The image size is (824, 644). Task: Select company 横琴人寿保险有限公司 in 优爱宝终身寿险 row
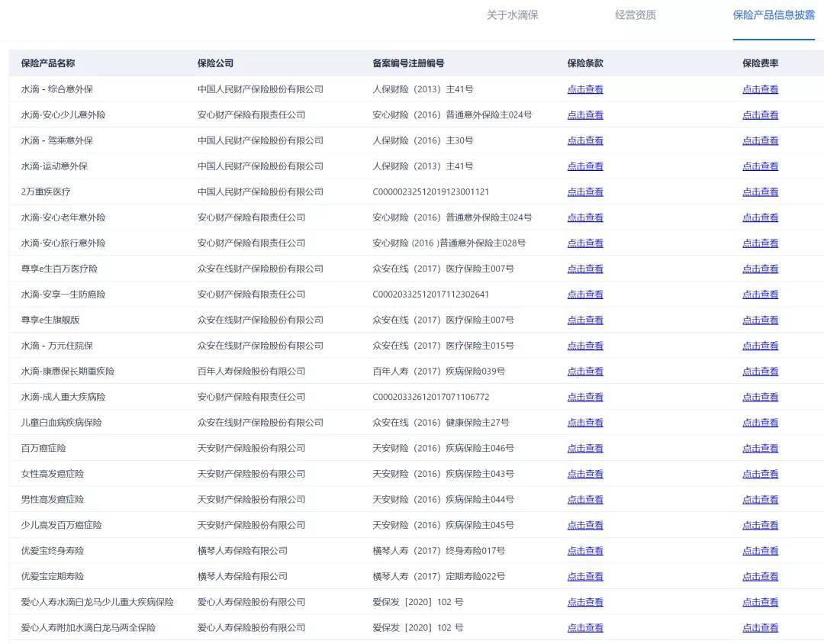tap(243, 551)
